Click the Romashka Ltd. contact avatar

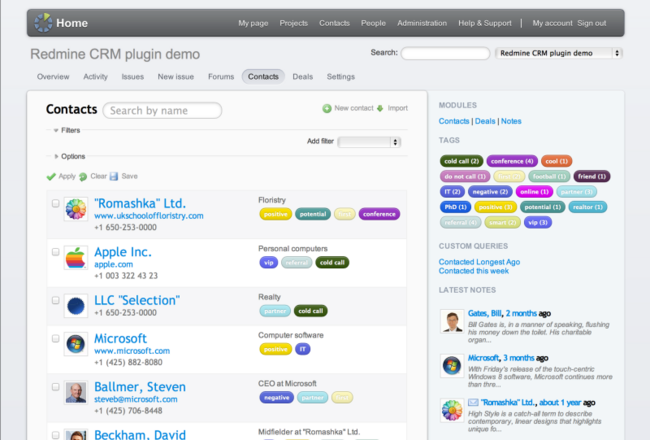tap(76, 208)
